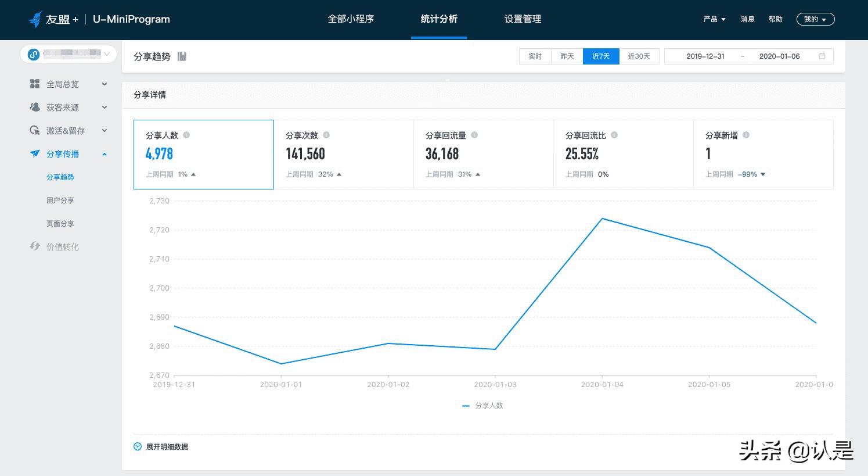Open the 我的 account dropdown
The width and height of the screenshot is (868, 476).
815,19
